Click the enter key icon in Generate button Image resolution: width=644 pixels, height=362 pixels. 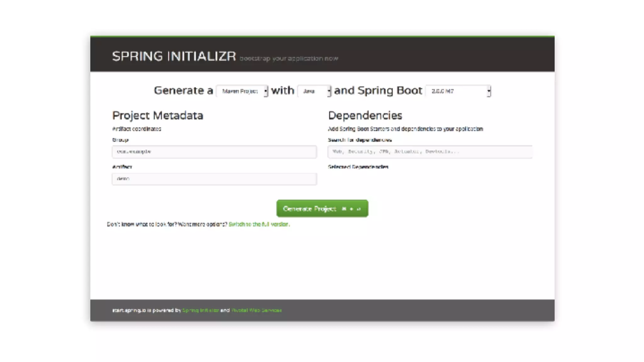coord(358,209)
